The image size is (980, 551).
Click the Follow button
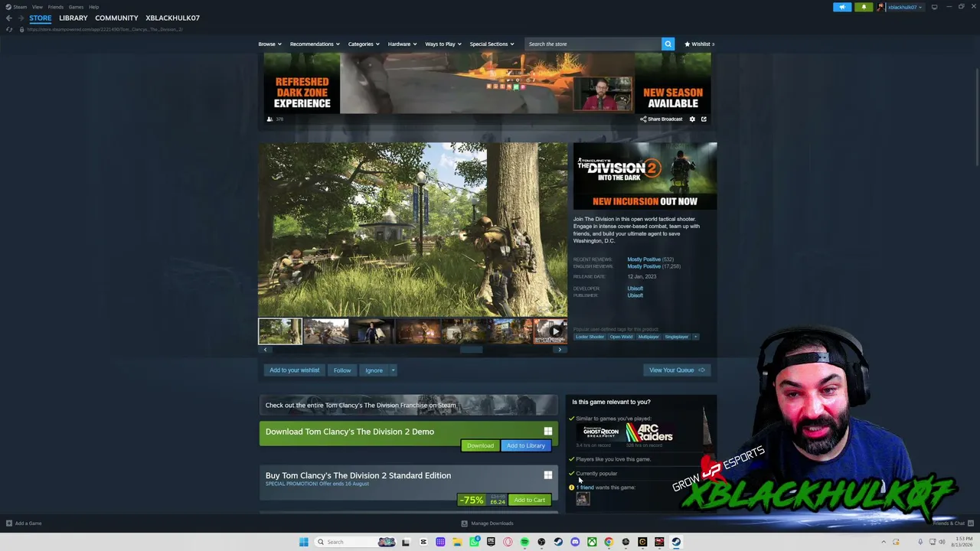tap(342, 370)
